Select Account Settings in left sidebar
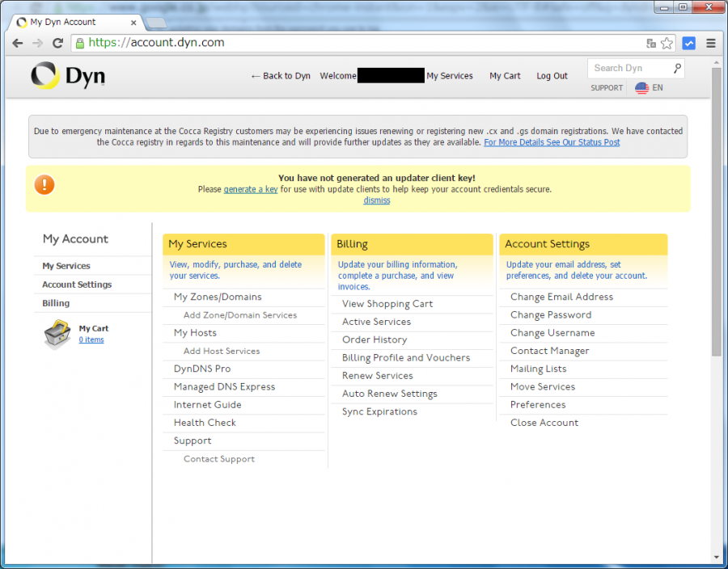Image resolution: width=728 pixels, height=569 pixels. (x=77, y=284)
